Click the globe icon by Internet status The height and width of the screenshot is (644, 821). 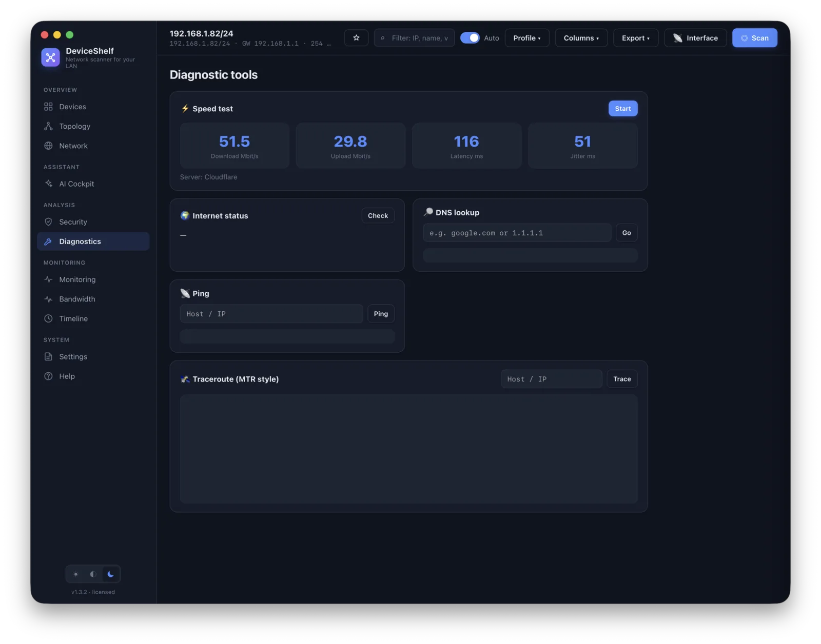(x=185, y=215)
